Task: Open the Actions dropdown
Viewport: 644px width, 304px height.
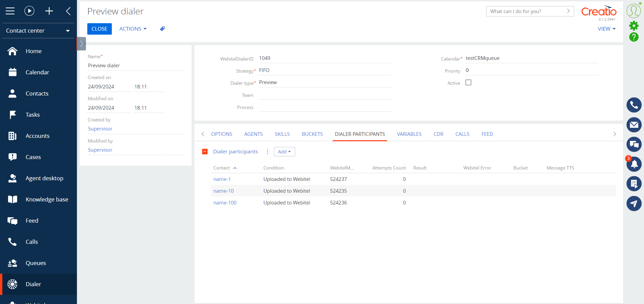Action: pos(133,29)
